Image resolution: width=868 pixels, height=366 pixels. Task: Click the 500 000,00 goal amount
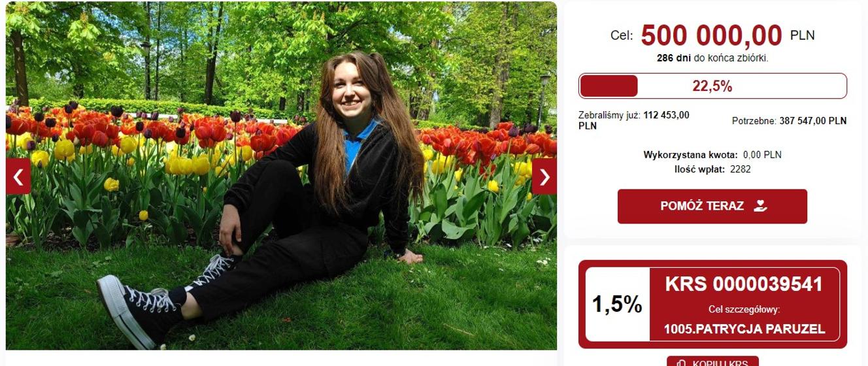711,35
